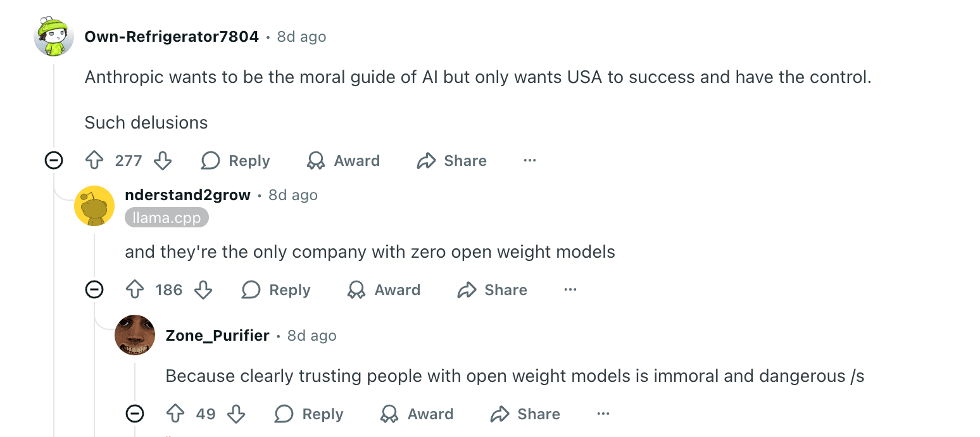Open the overflow menu on the top comment
Screen dimensions: 980x437
click(x=529, y=160)
